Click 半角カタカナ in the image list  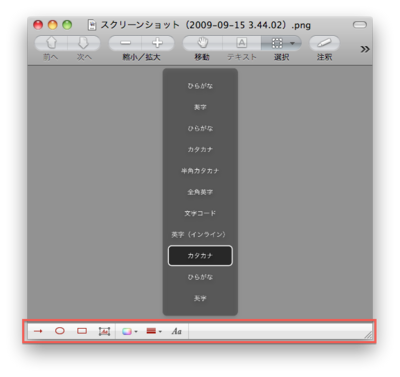tap(200, 171)
